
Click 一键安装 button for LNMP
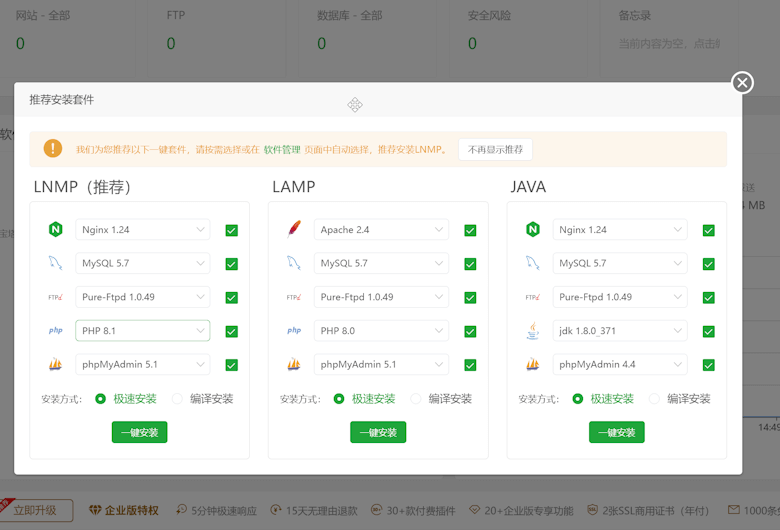pos(139,432)
